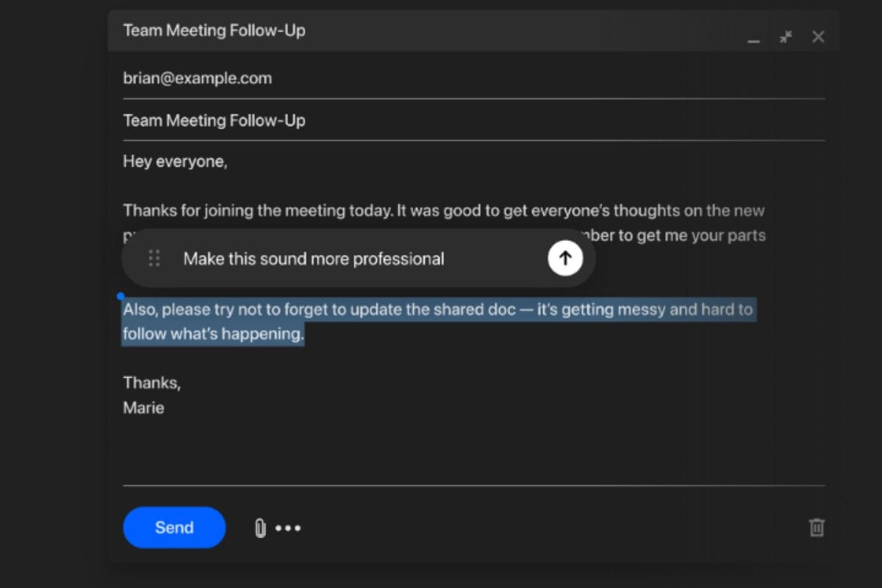Discard the draft with the trash icon
This screenshot has height=588, width=882.
coord(817,527)
